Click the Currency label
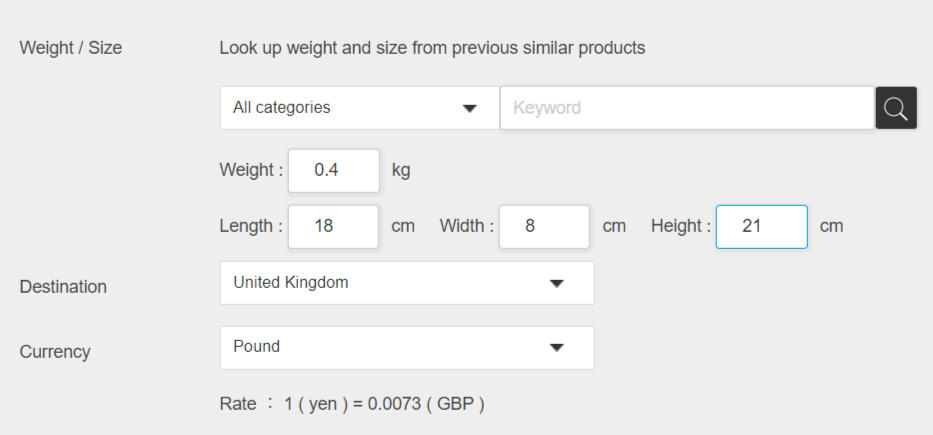This screenshot has height=435, width=933. point(55,352)
